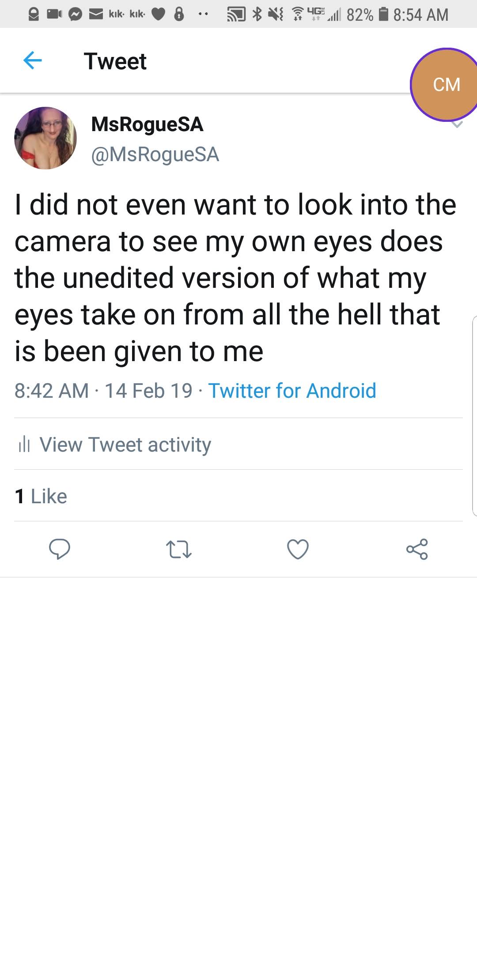Tap the tweet timestamp 8:42 AM
The width and height of the screenshot is (477, 980).
click(52, 391)
